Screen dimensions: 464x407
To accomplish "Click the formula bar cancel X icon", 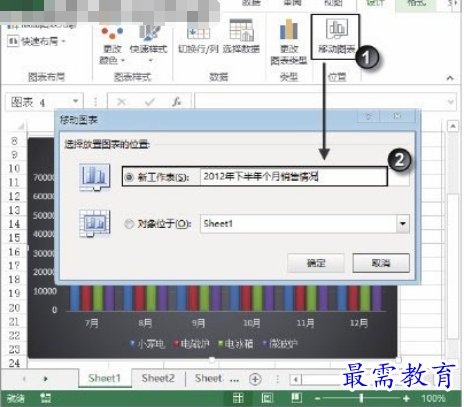I will [122, 102].
